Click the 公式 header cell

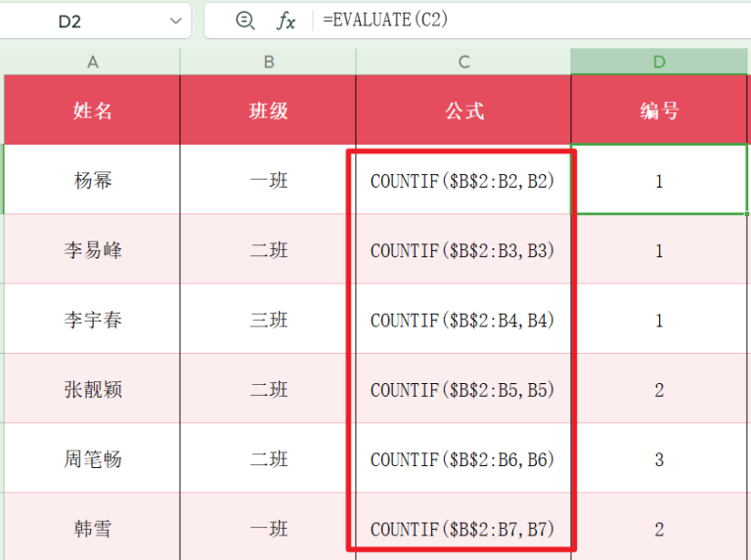click(x=464, y=110)
